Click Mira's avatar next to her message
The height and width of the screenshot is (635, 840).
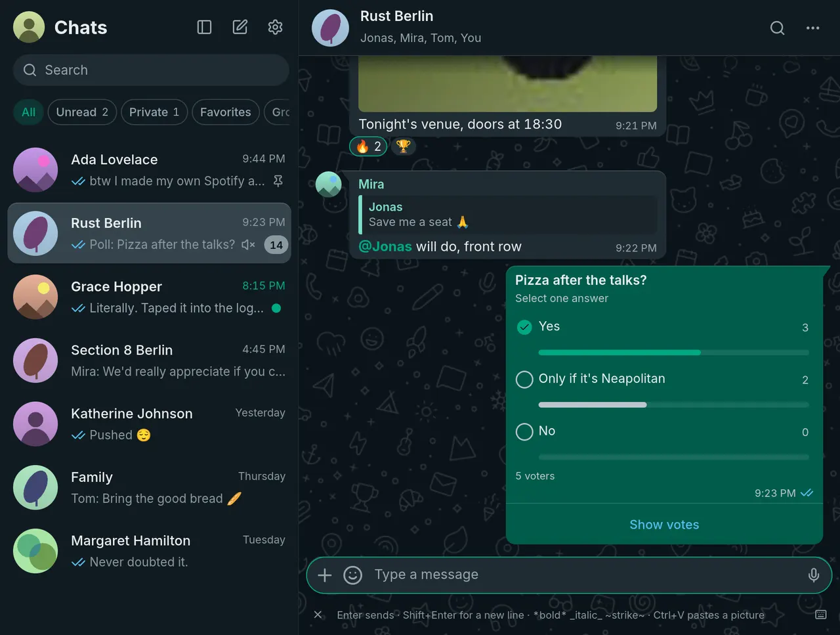point(329,185)
